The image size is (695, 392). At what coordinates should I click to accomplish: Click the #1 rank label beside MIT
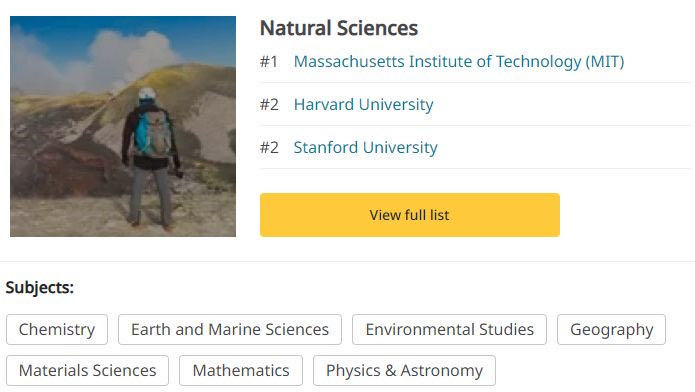269,62
